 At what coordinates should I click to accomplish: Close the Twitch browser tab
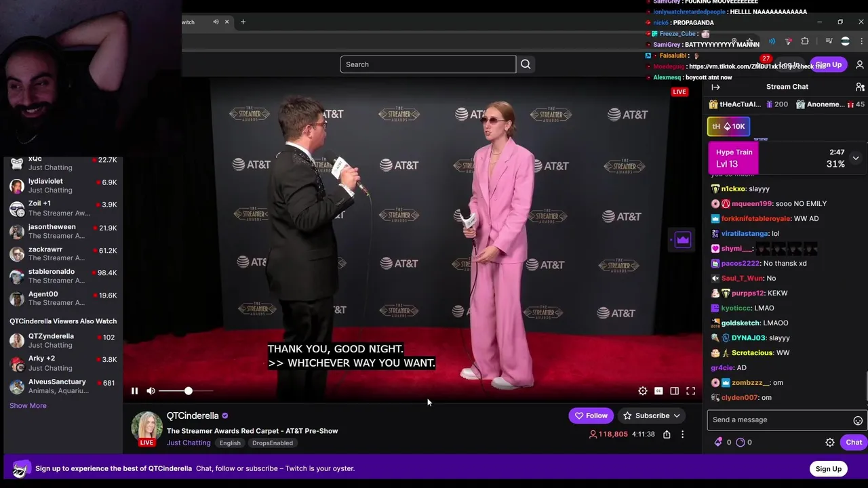(x=226, y=22)
